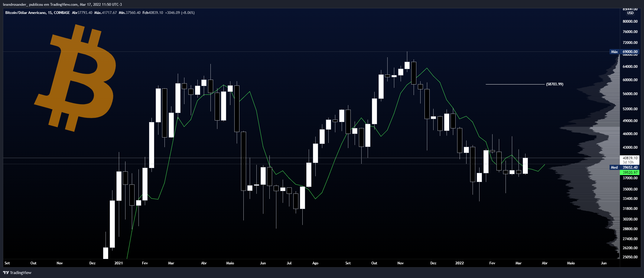Click the Med tag on the price axis
The height and width of the screenshot is (278, 644).
(x=614, y=167)
